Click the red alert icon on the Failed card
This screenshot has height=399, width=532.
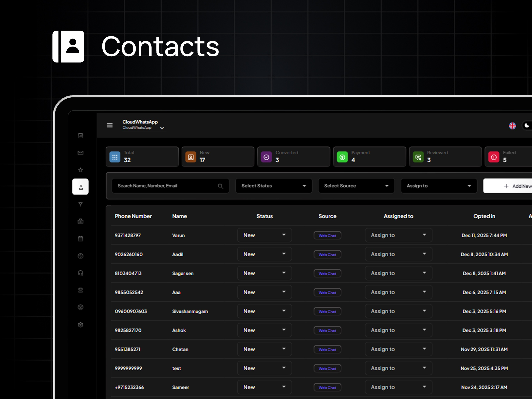494,157
